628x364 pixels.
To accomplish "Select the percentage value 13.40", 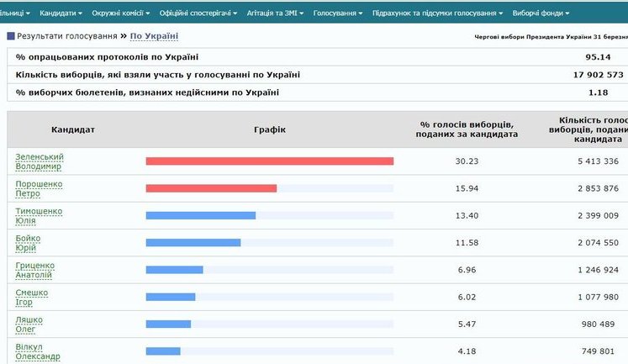I will pyautogui.click(x=467, y=215).
